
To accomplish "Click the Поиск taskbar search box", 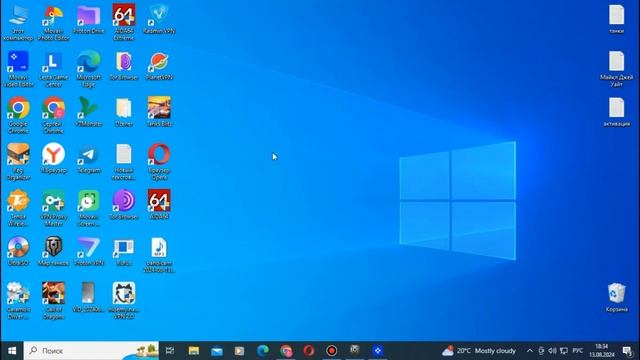I will [x=91, y=351].
